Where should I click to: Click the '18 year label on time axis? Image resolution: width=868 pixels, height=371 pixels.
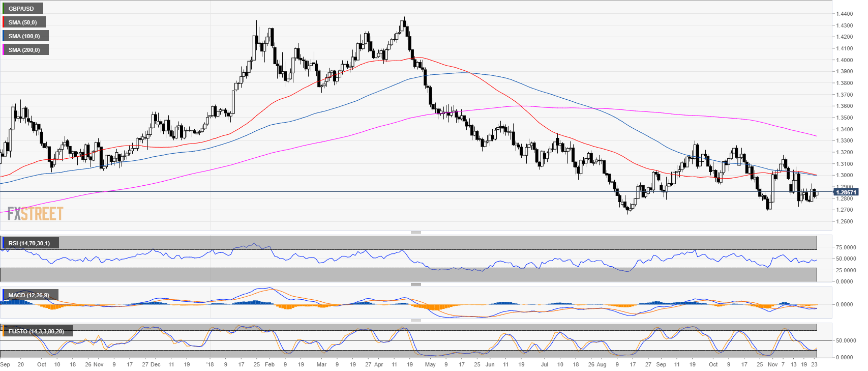[x=209, y=364]
